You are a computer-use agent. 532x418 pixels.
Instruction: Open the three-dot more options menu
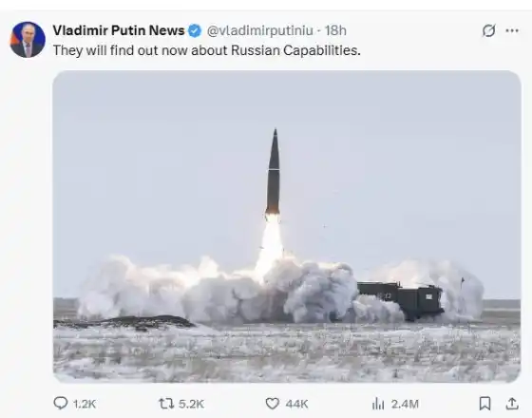click(512, 30)
